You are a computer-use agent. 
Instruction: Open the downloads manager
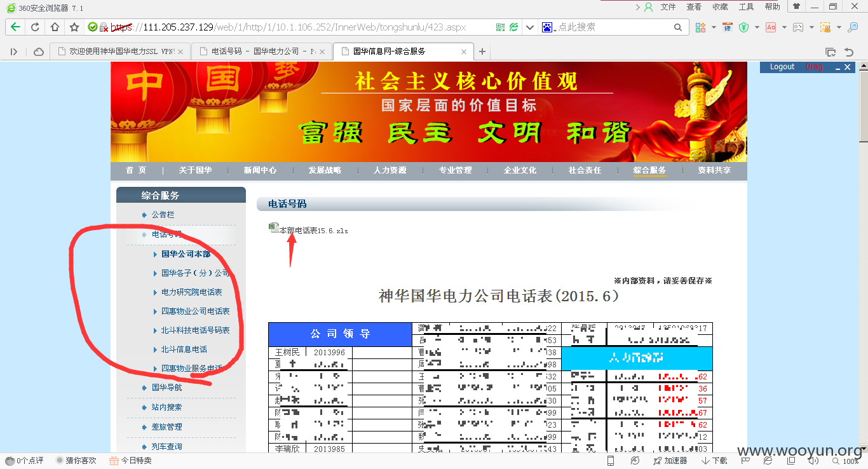point(714,461)
